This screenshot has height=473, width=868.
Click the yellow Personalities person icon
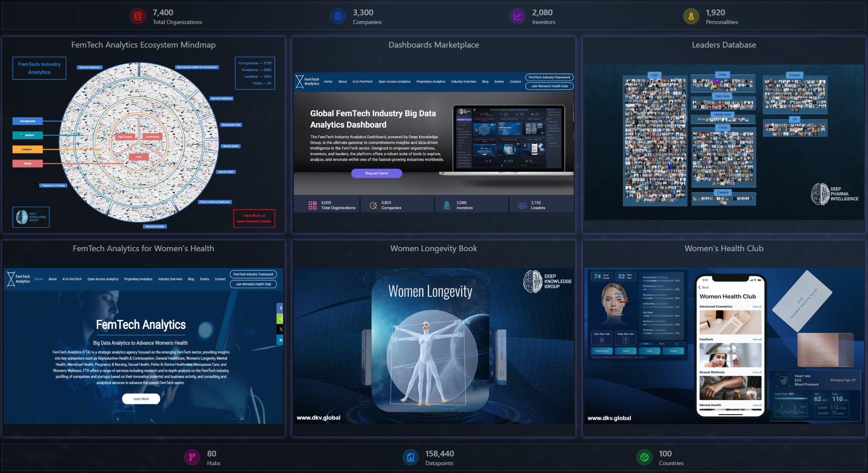tap(691, 17)
